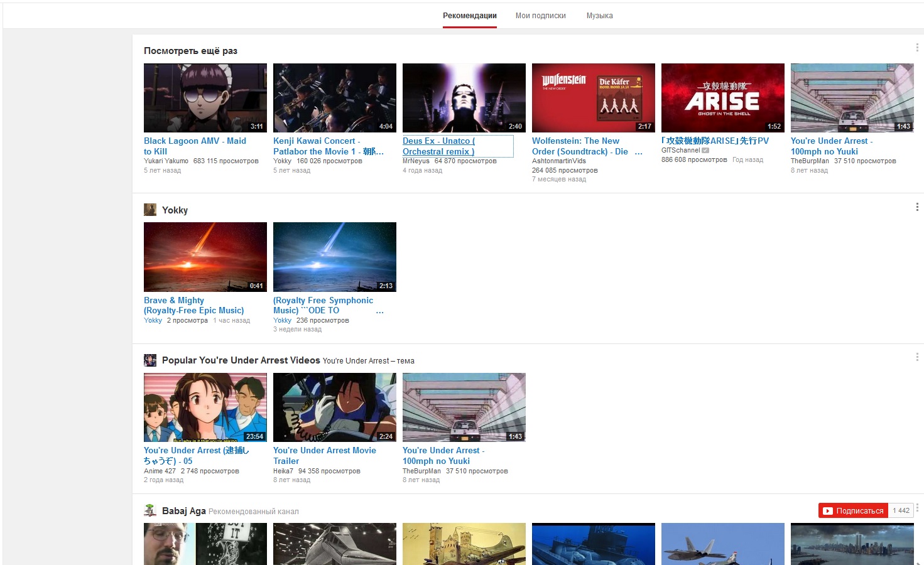Open Yokky channel link under Brave & Mighty
The height and width of the screenshot is (565, 924).
(153, 320)
